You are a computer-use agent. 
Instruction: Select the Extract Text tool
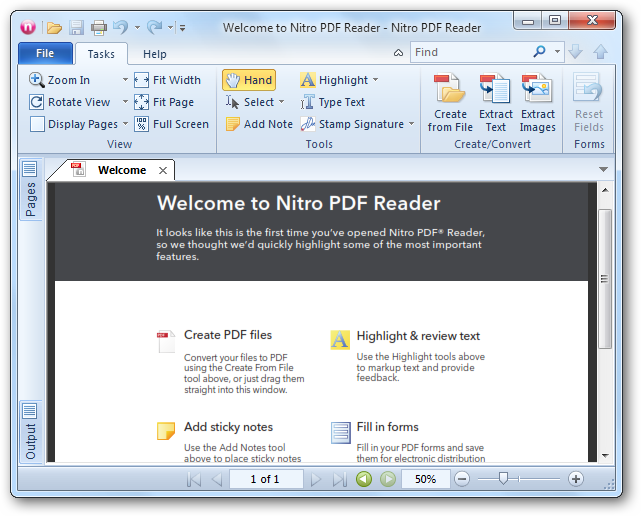[495, 91]
